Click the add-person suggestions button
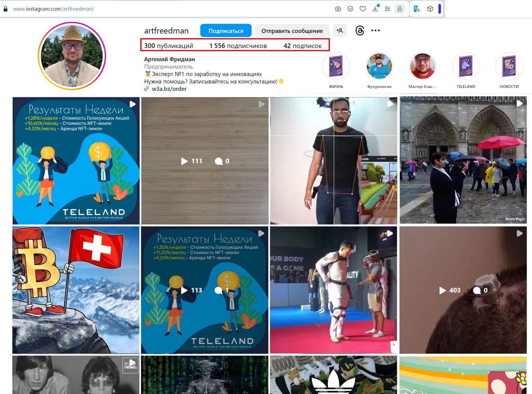Image resolution: width=532 pixels, height=394 pixels. click(x=340, y=30)
